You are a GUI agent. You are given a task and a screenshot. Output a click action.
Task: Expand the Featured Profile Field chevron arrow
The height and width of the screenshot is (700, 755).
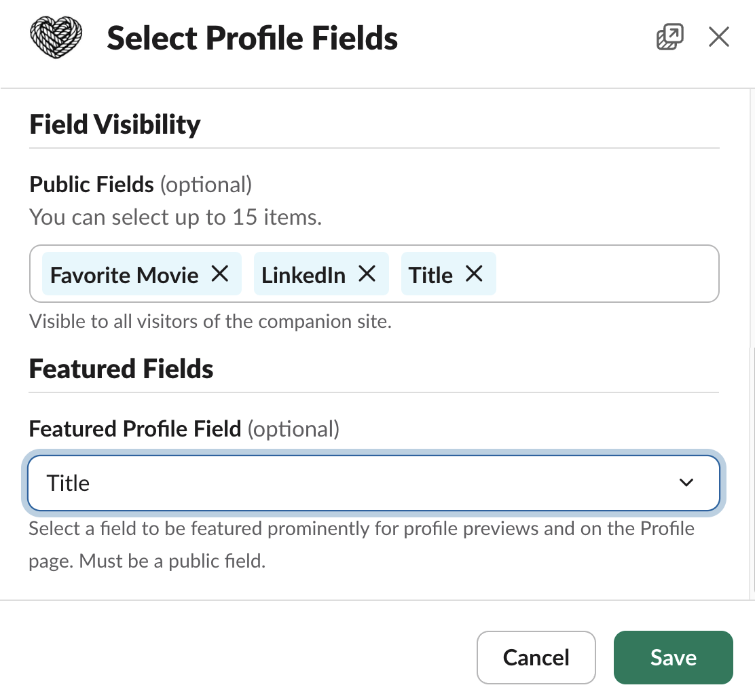tap(686, 483)
